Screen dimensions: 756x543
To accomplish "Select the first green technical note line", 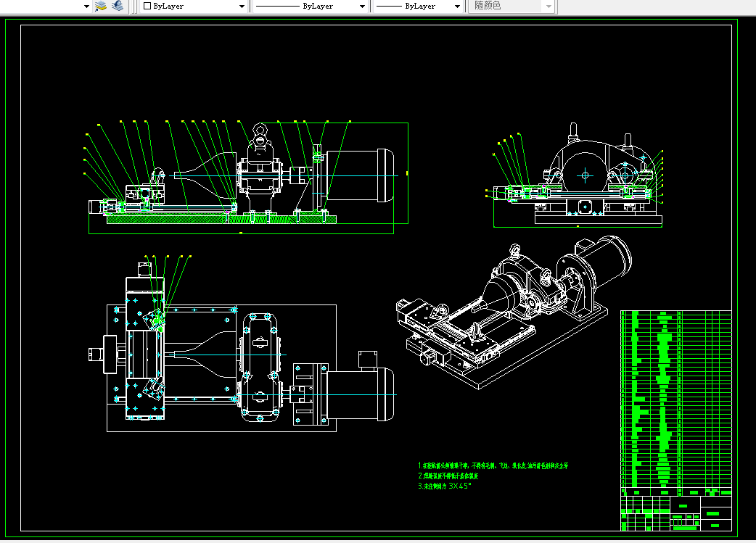I will pos(493,465).
